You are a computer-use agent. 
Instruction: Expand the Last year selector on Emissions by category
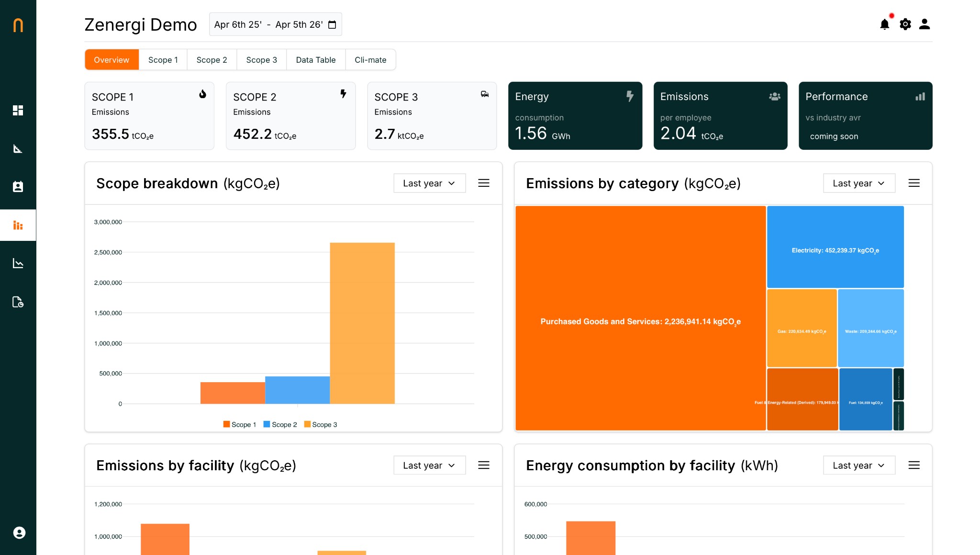click(x=859, y=183)
